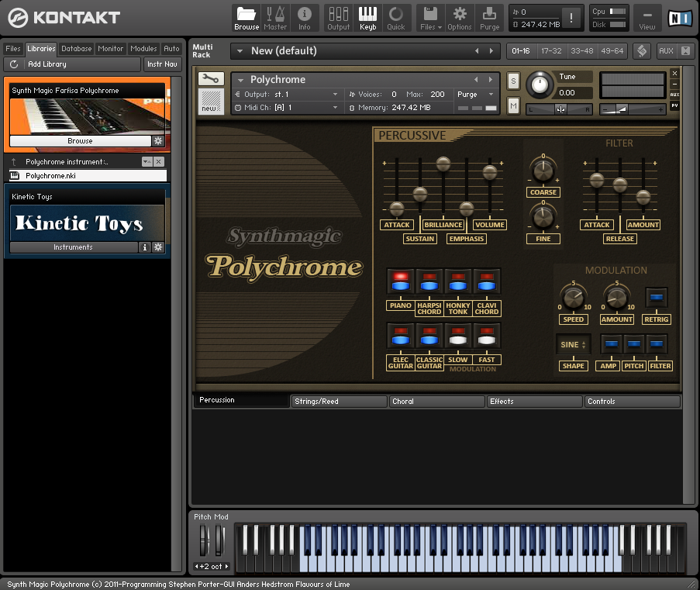The height and width of the screenshot is (590, 700).
Task: Toggle the Retrig modulation switch
Action: pos(657,298)
